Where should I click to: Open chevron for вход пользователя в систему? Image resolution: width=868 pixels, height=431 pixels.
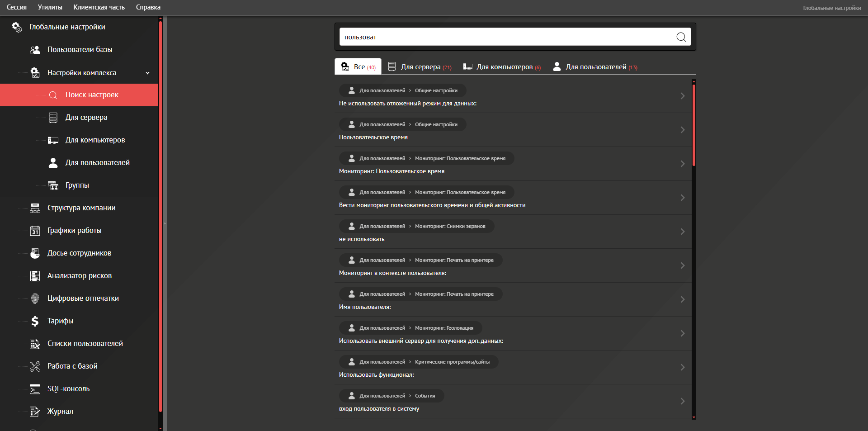tap(682, 401)
